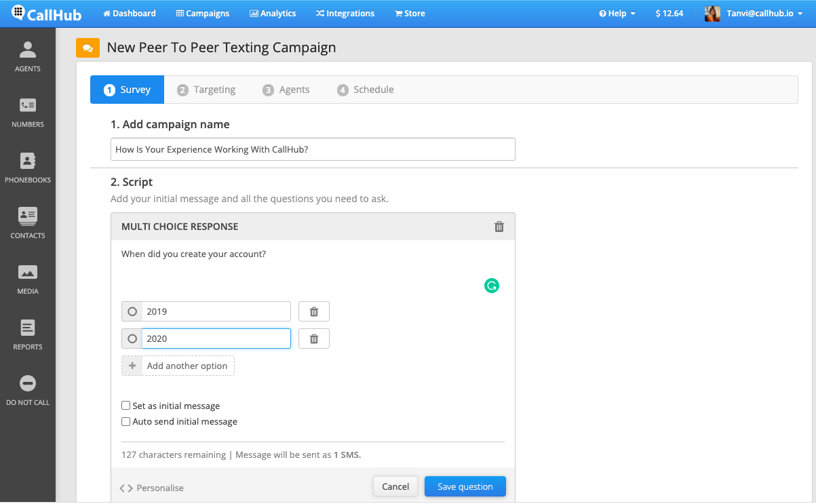Open Numbers in the sidebar
The height and width of the screenshot is (504, 816).
pos(28,111)
